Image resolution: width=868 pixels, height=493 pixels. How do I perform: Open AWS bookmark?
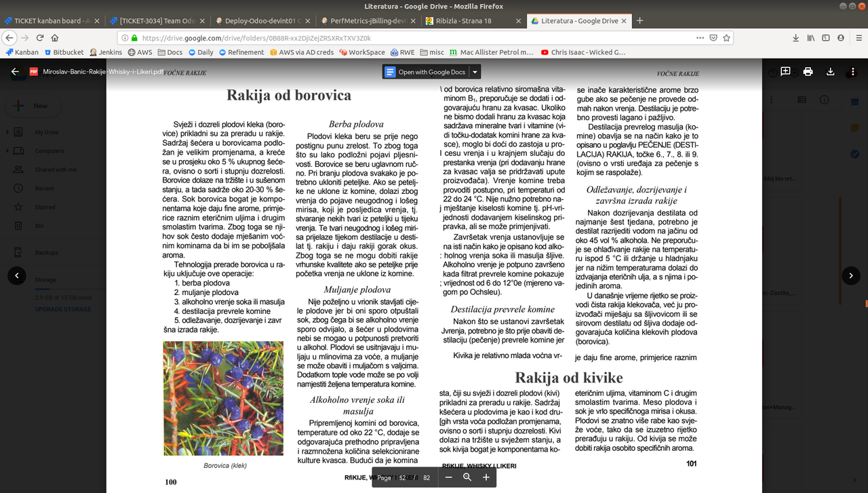point(140,52)
